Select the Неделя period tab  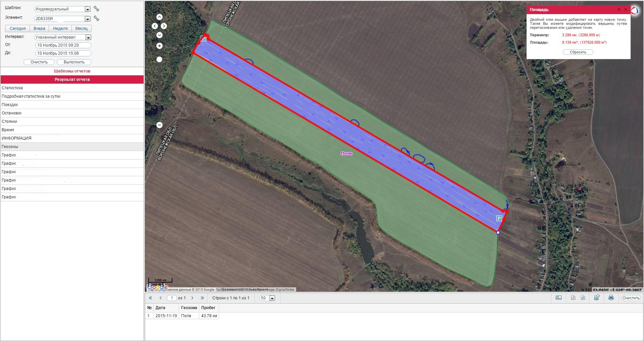pos(60,29)
